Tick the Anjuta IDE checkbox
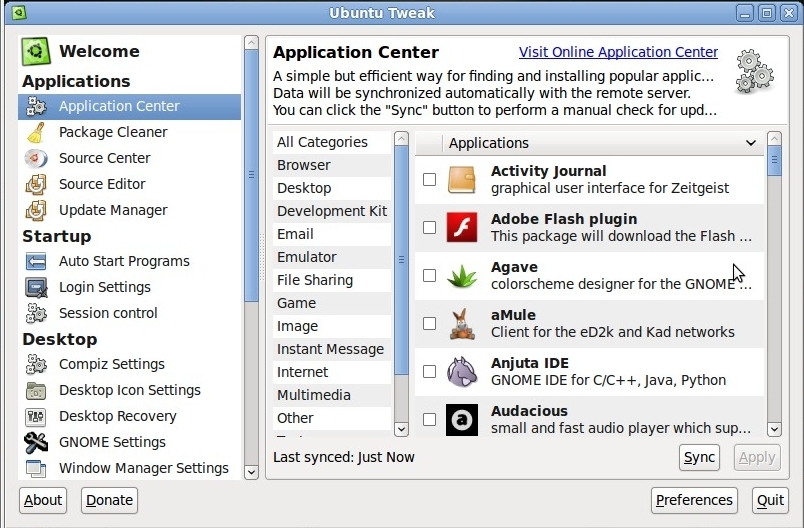 pos(429,371)
